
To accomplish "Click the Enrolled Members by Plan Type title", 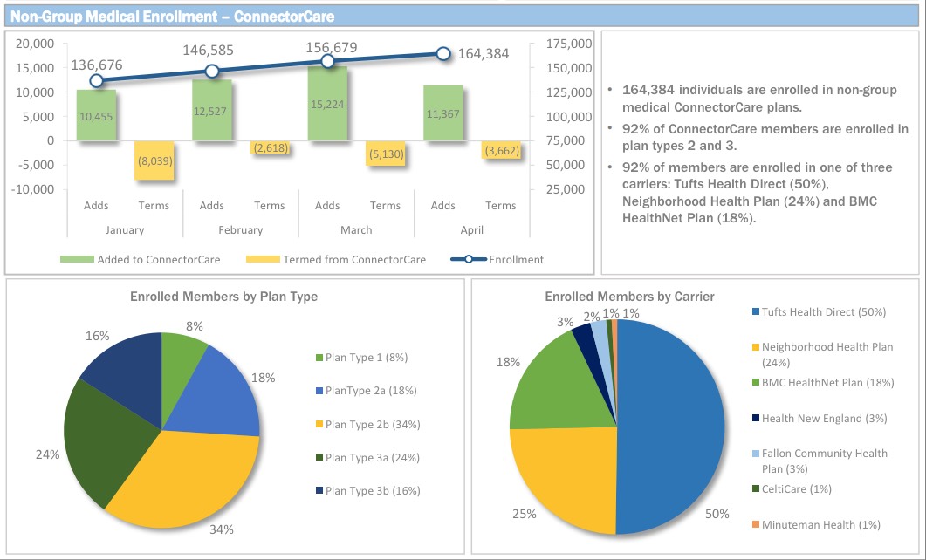I will coord(223,297).
